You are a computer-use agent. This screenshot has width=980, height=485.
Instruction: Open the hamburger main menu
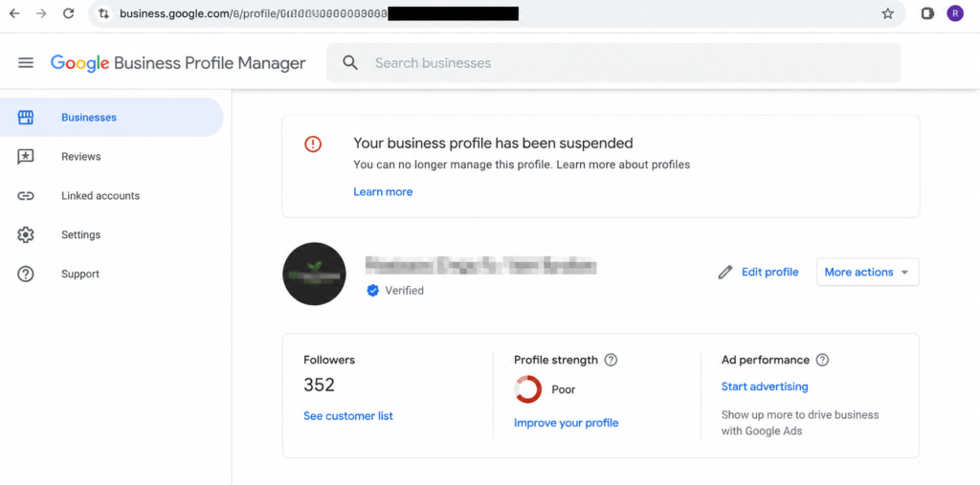(26, 62)
